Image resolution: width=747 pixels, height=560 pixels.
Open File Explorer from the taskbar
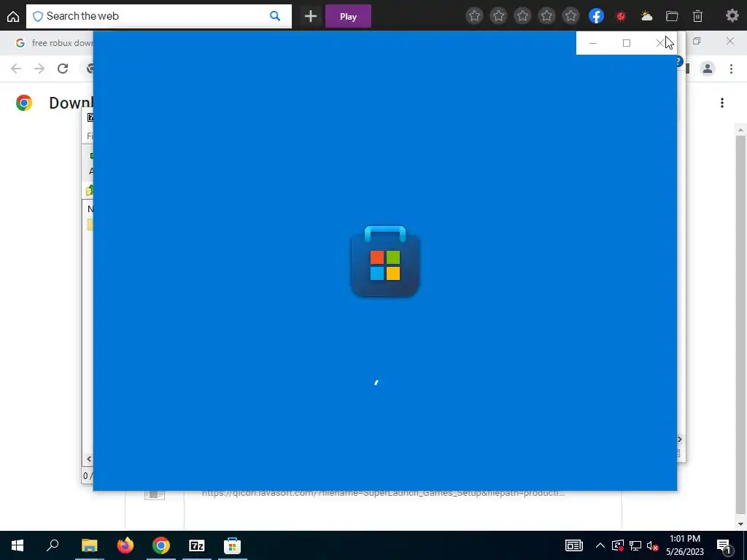[89, 545]
